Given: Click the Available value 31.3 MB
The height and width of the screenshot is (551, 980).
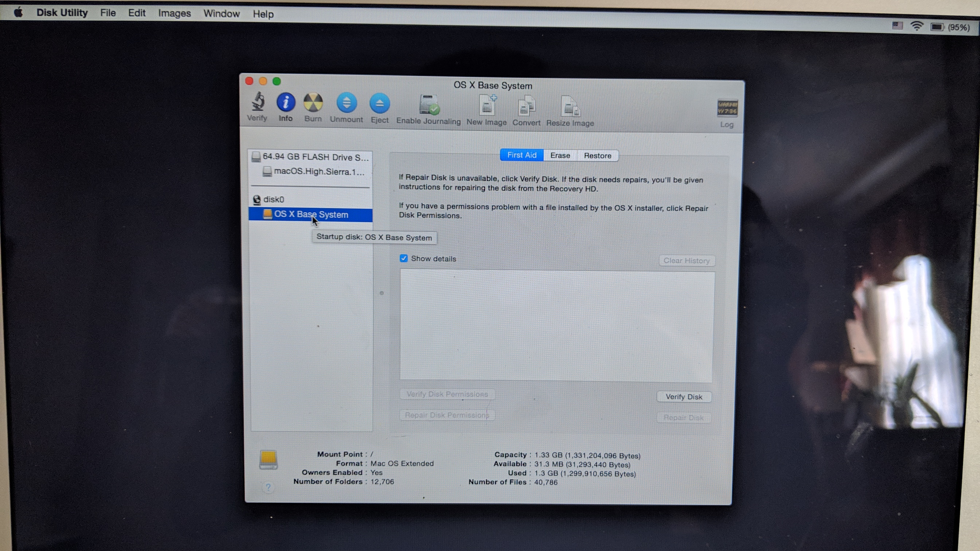Looking at the screenshot, I should click(x=582, y=464).
